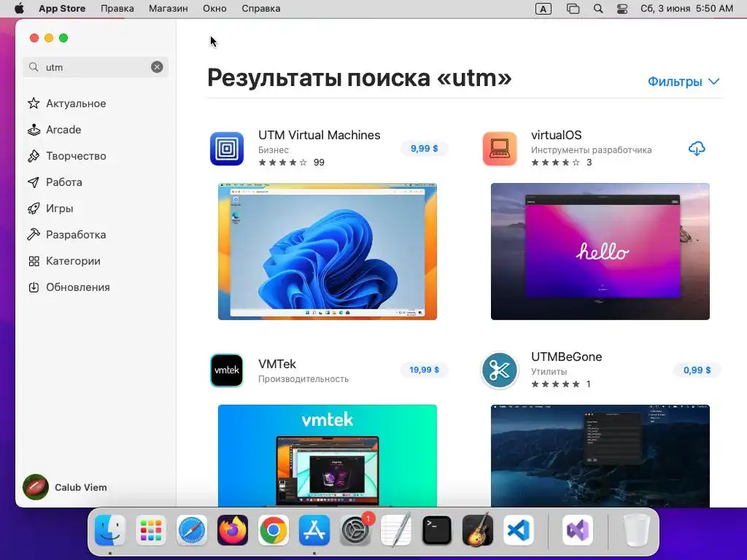Buy UTMBeGone for 0,99 $
The width and height of the screenshot is (747, 560).
(697, 370)
